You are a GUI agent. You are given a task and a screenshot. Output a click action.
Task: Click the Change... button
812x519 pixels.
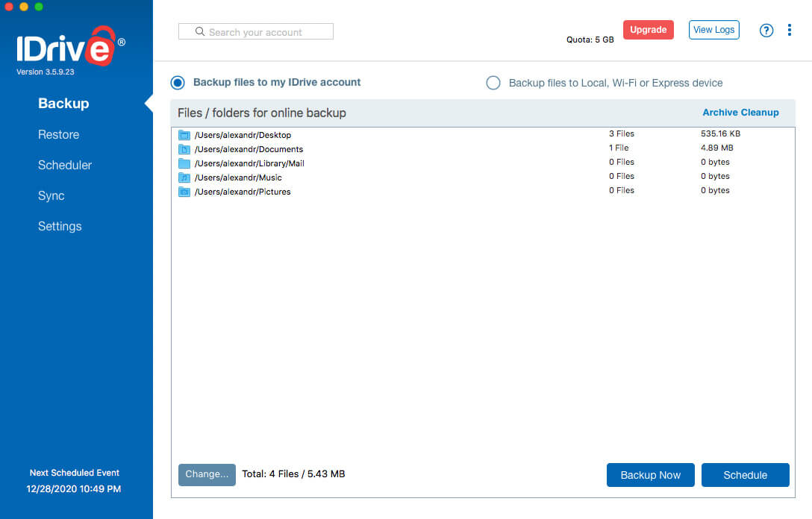(x=207, y=474)
